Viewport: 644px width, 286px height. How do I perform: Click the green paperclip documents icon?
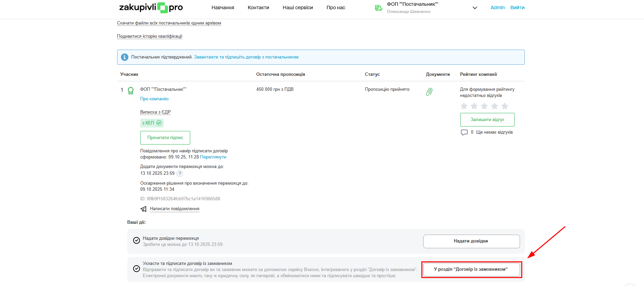429,92
